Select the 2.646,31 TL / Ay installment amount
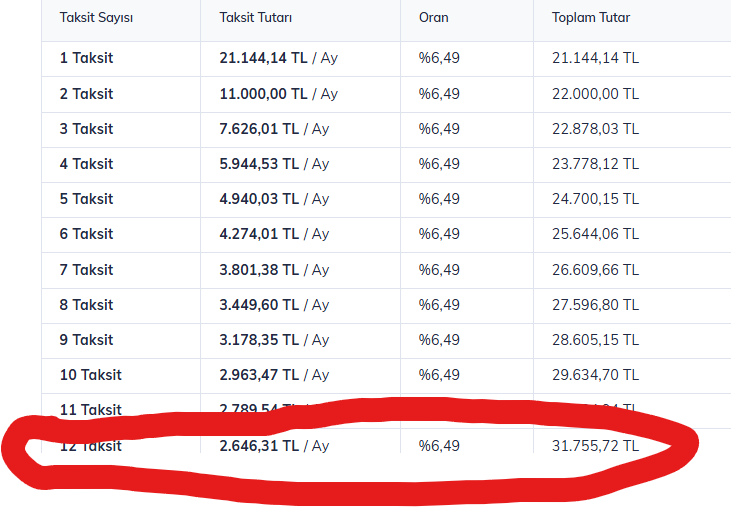The image size is (731, 507). click(274, 446)
